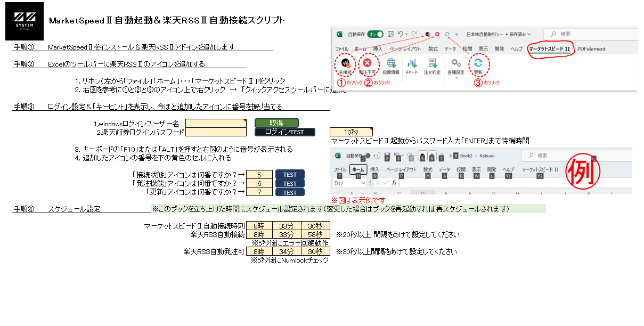Click the ZZ SYSTEM logo image
This screenshot has height=326, width=644.
(x=25, y=21)
